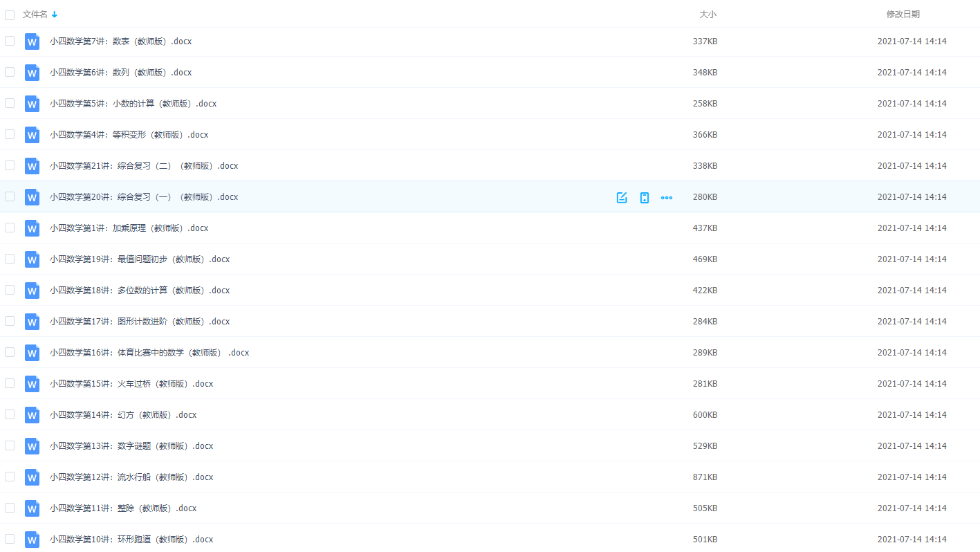This screenshot has height=552, width=980.
Task: Sort by the 文件名 column header
Action: [x=35, y=15]
